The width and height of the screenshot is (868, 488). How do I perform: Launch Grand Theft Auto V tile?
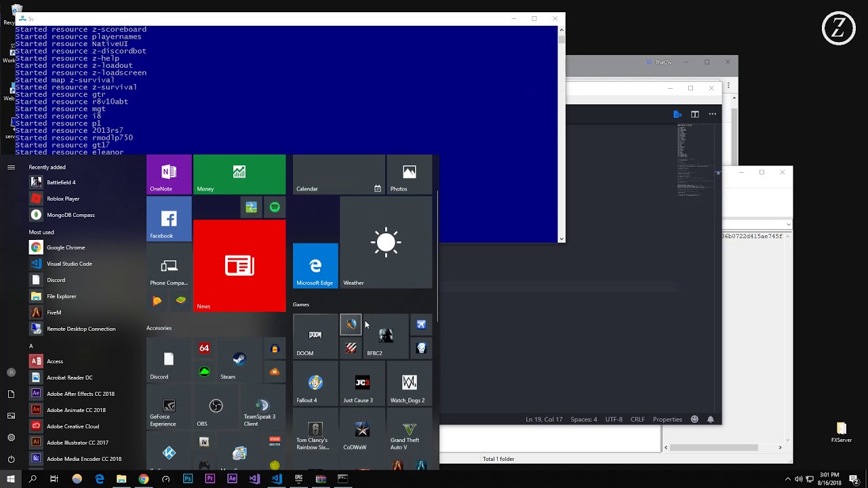click(409, 430)
